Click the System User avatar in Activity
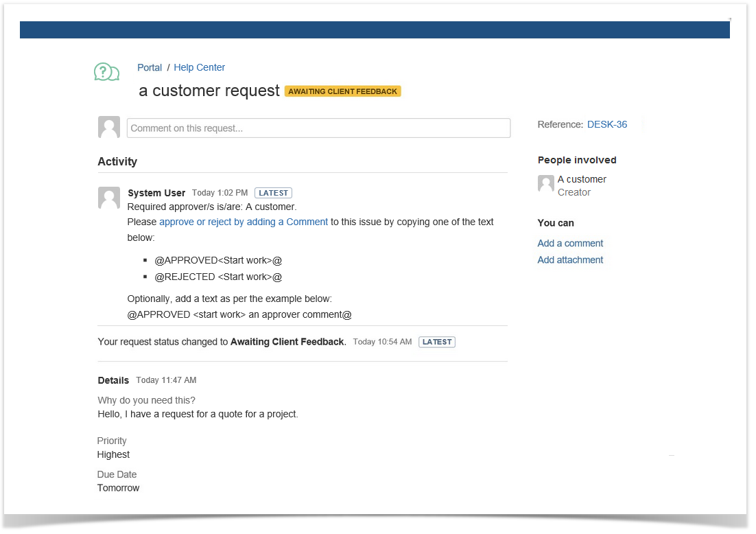This screenshot has height=534, width=756. [109, 198]
